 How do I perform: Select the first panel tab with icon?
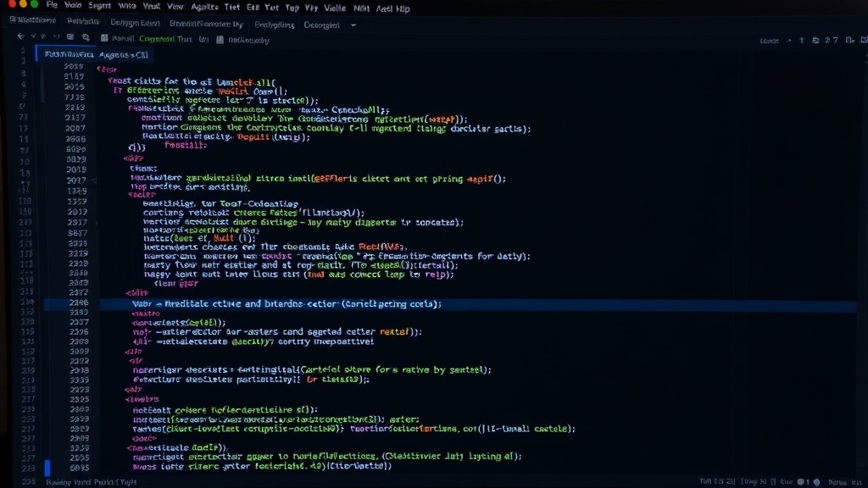33,20
